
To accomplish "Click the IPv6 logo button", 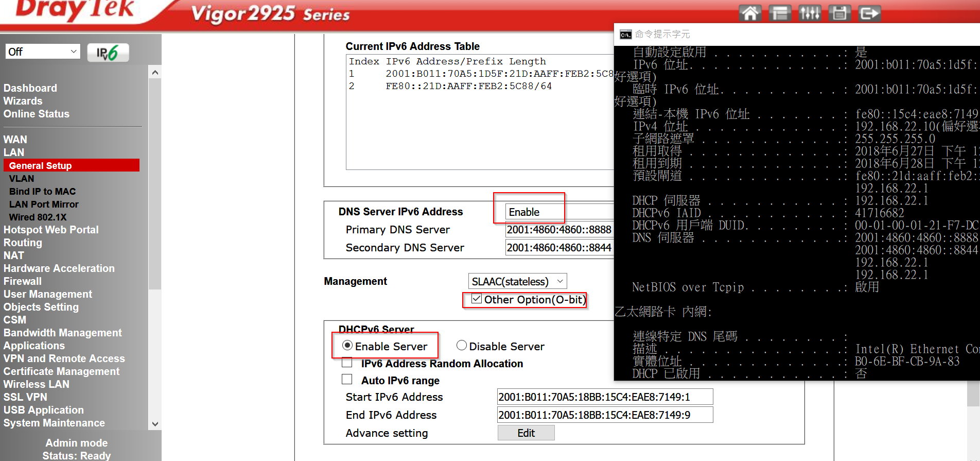I will point(108,53).
